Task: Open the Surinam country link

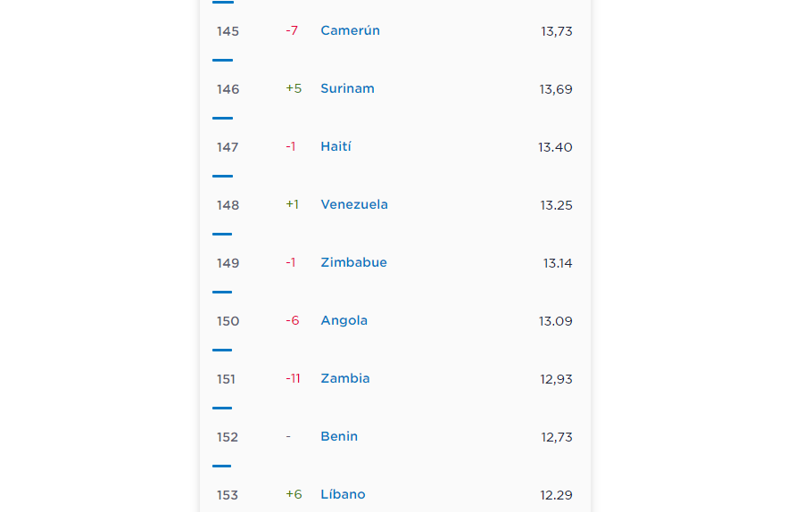Action: pos(347,88)
